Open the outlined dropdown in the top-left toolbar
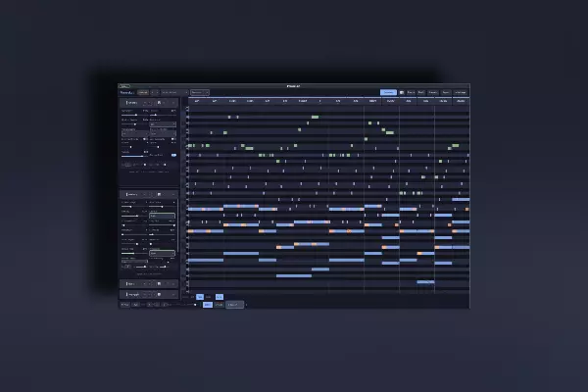588x392 pixels. click(x=200, y=92)
